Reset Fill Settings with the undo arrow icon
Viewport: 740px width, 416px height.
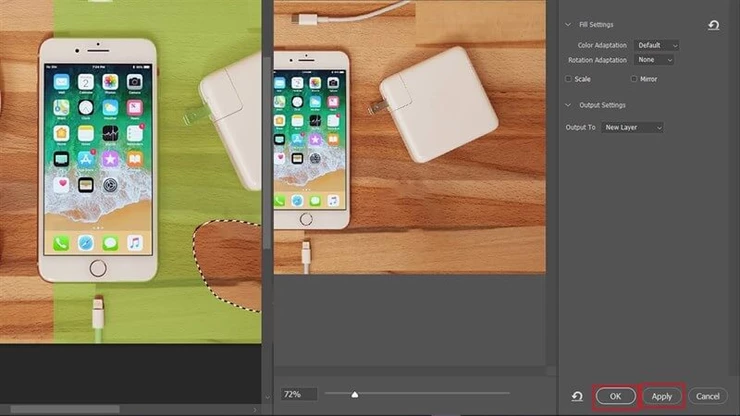pyautogui.click(x=713, y=25)
